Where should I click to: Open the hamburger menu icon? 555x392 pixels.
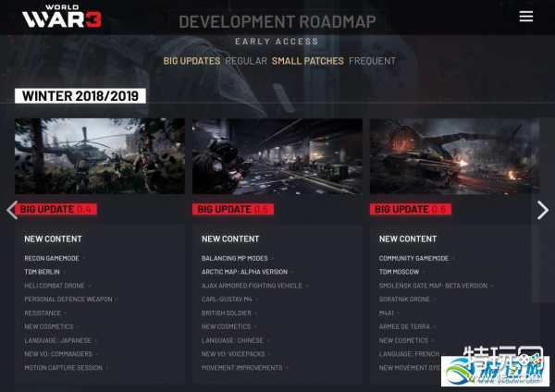click(526, 17)
